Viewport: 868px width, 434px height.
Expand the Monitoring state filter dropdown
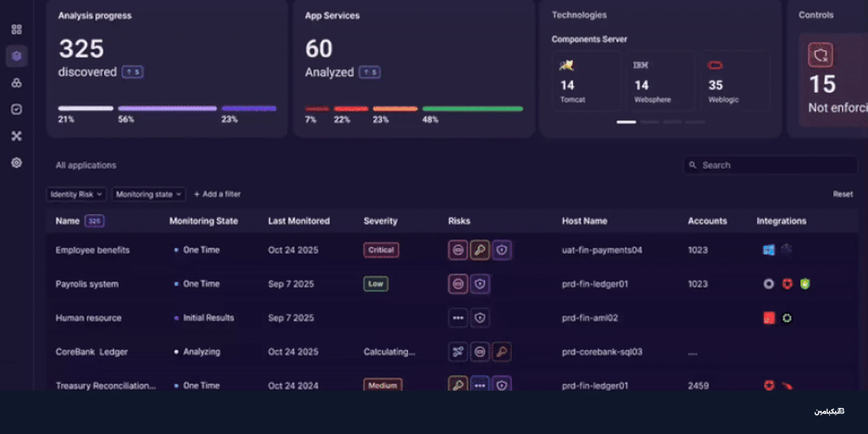149,194
